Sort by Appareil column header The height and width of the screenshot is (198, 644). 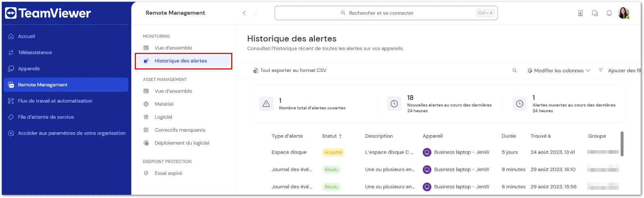tap(433, 136)
